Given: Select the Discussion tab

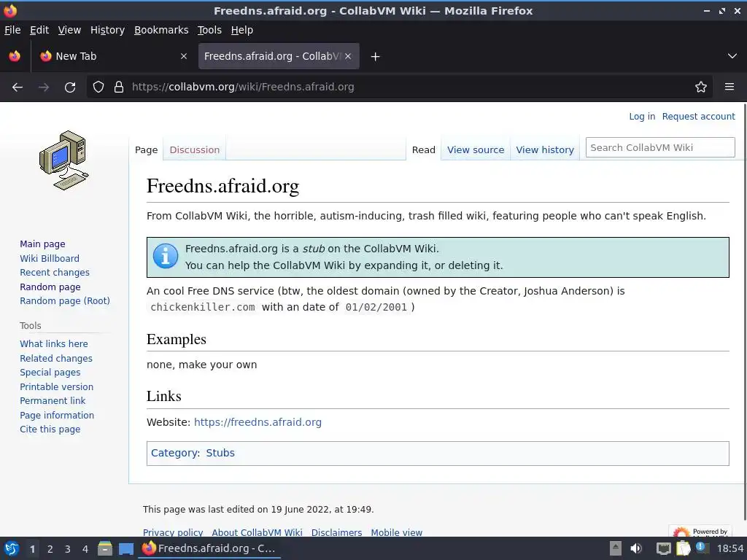Looking at the screenshot, I should pyautogui.click(x=194, y=150).
